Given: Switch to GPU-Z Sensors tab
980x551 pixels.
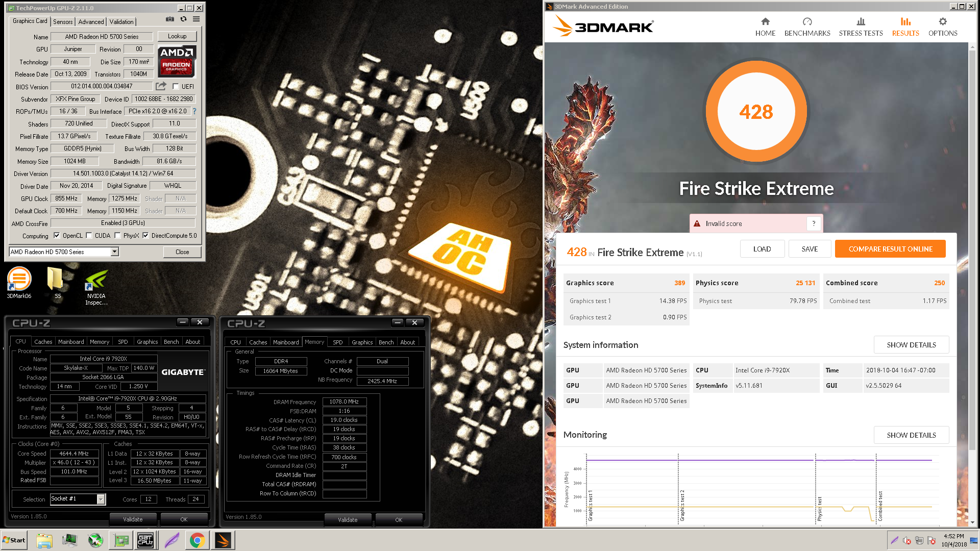Looking at the screenshot, I should 63,22.
